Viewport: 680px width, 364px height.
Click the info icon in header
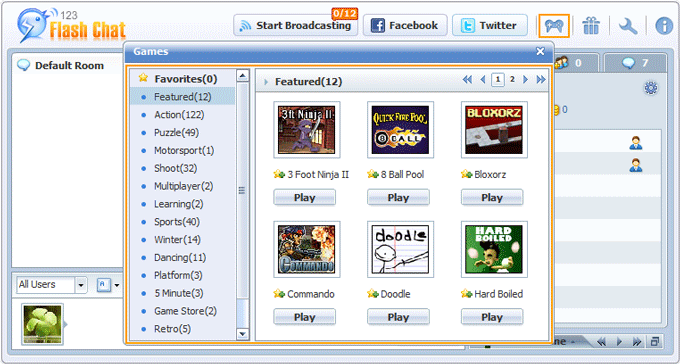664,26
